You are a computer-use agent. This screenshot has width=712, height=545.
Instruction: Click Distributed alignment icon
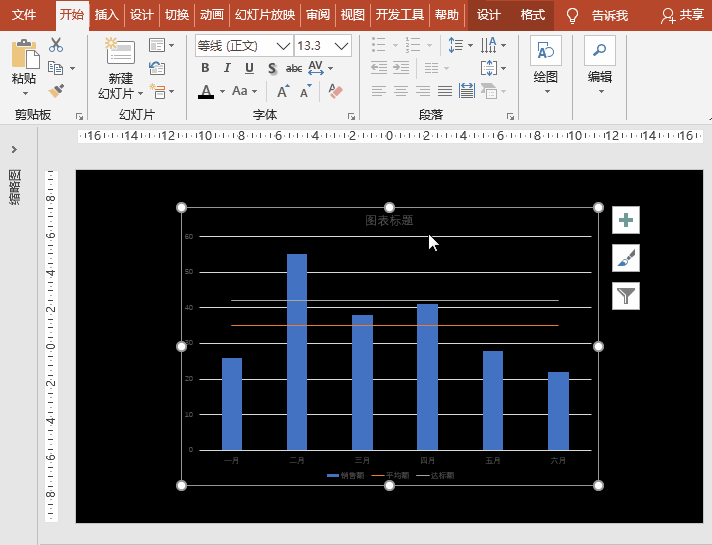(x=467, y=91)
